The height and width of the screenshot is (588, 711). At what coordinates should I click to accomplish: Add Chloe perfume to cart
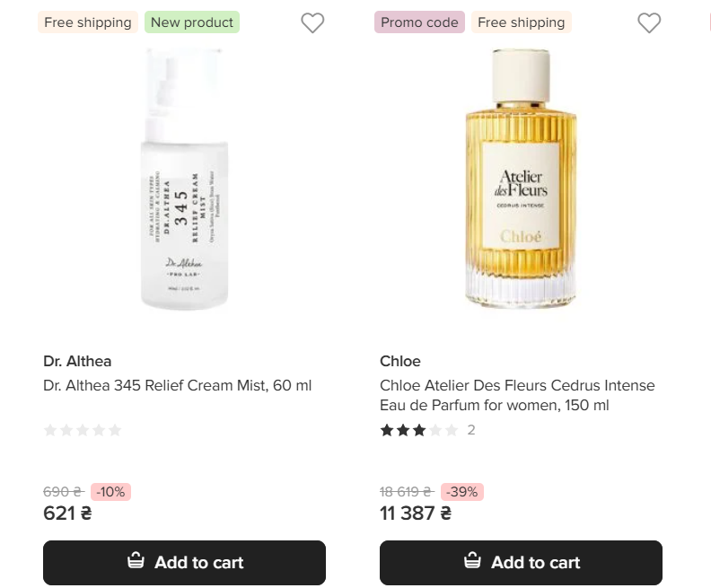(521, 563)
